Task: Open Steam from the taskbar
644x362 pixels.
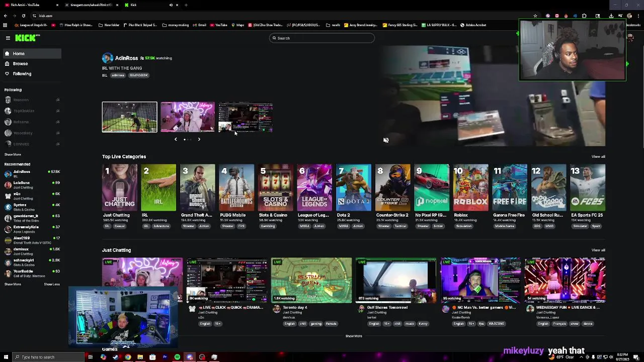Action: pyautogui.click(x=115, y=357)
